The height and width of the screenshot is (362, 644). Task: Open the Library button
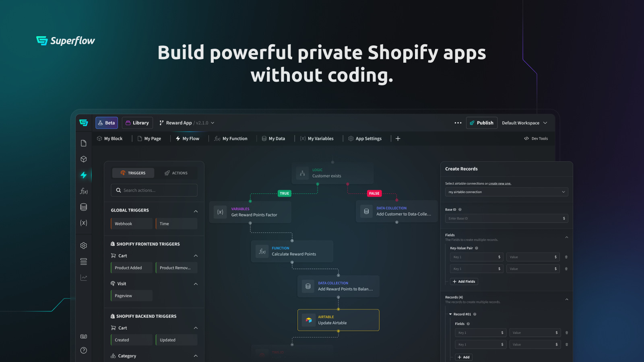pos(137,123)
